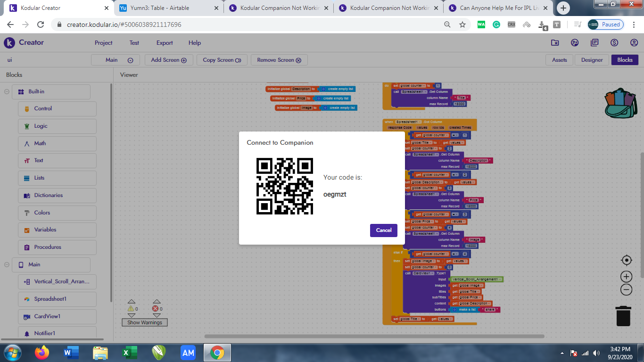Viewport: 644px width, 362px height.
Task: Open the Math blocks category
Action: 57,143
